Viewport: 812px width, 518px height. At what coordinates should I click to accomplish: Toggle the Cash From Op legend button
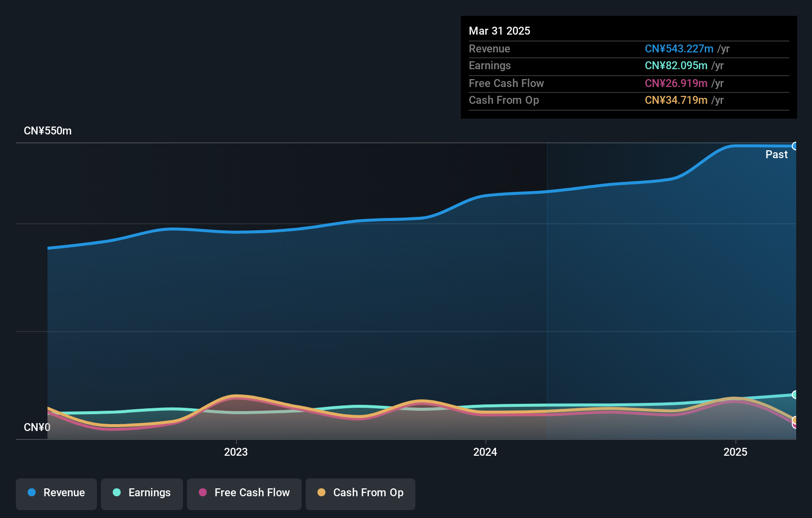click(x=361, y=494)
